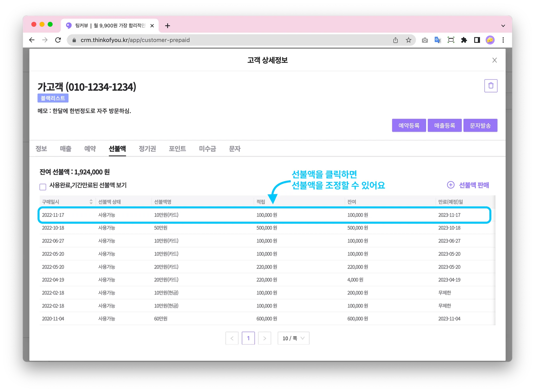Switch to the 정기권 tab
Image resolution: width=535 pixels, height=392 pixels.
tap(147, 149)
